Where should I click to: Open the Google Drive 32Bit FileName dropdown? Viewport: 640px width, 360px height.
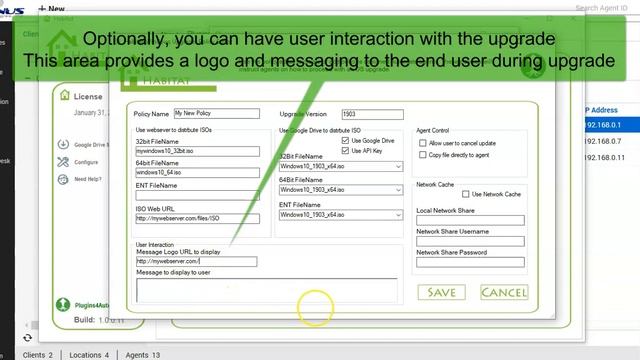click(341, 167)
